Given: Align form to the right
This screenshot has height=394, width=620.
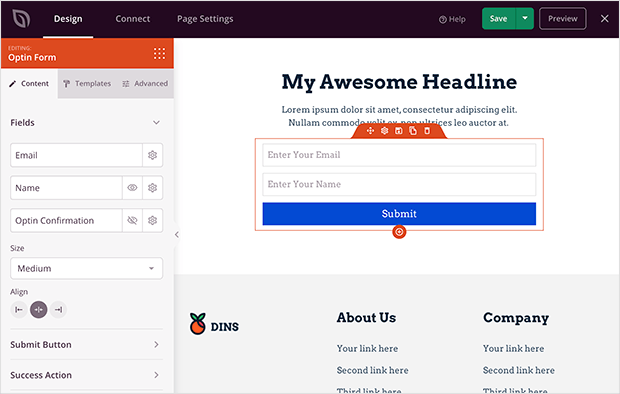Looking at the screenshot, I should (59, 309).
